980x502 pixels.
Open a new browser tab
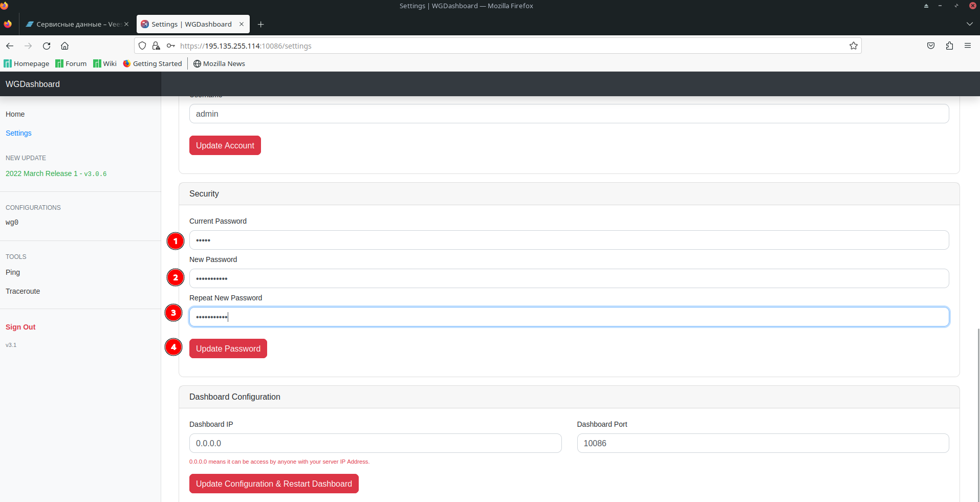(261, 24)
